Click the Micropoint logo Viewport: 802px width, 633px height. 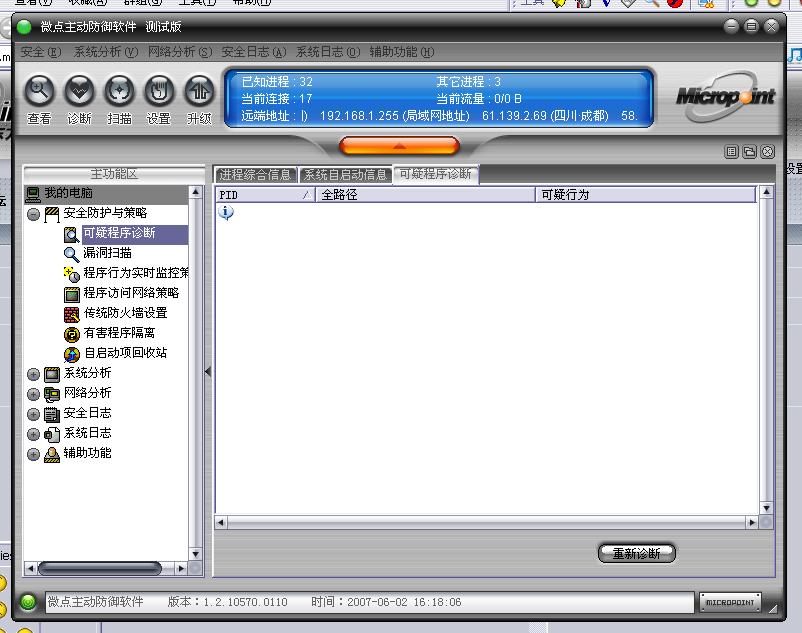pos(725,96)
